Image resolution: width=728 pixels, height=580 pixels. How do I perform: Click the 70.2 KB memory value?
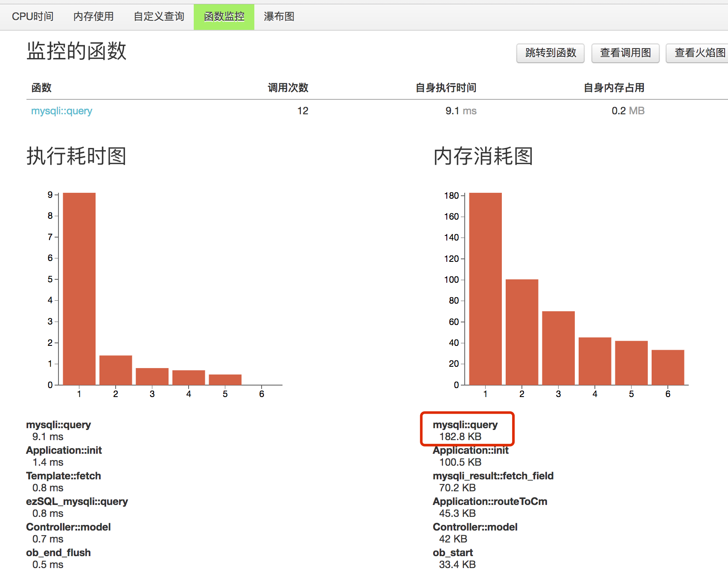coord(457,488)
